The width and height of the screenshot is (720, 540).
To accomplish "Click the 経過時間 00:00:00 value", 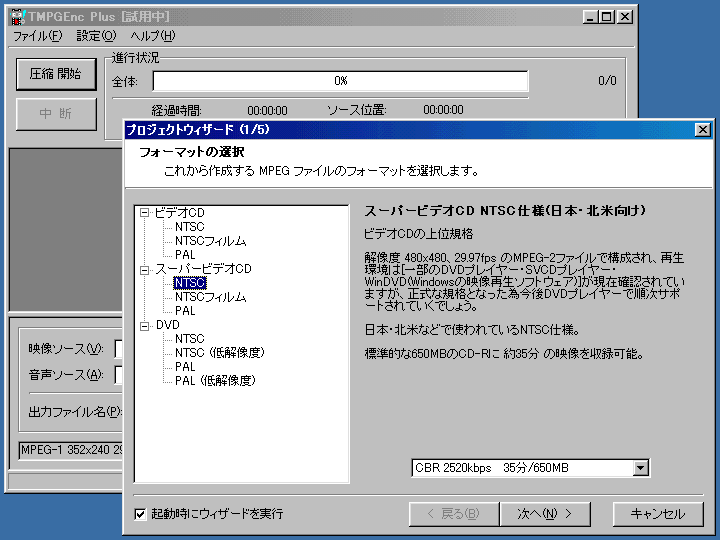I will [267, 111].
